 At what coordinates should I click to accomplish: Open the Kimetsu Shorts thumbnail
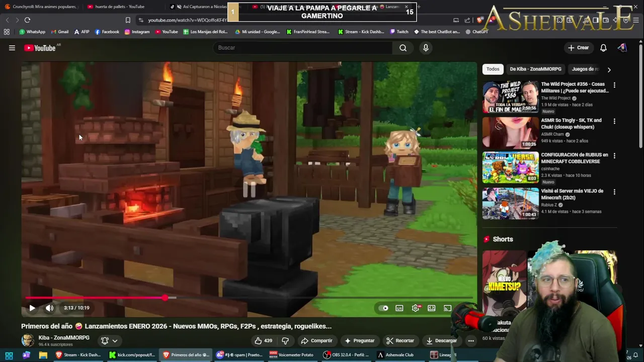(505, 284)
